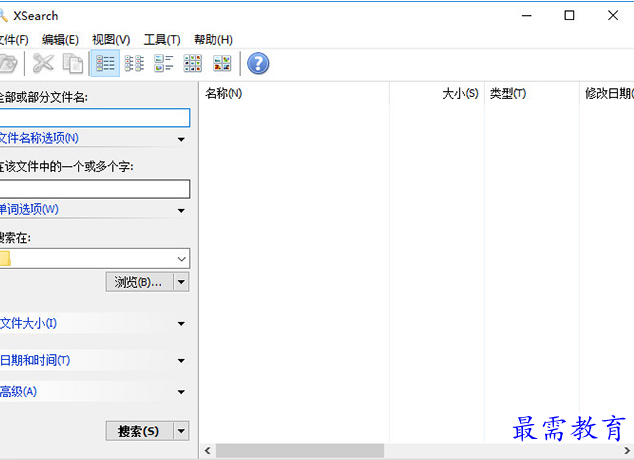
Task: Focus the file name input field
Action: click(94, 118)
